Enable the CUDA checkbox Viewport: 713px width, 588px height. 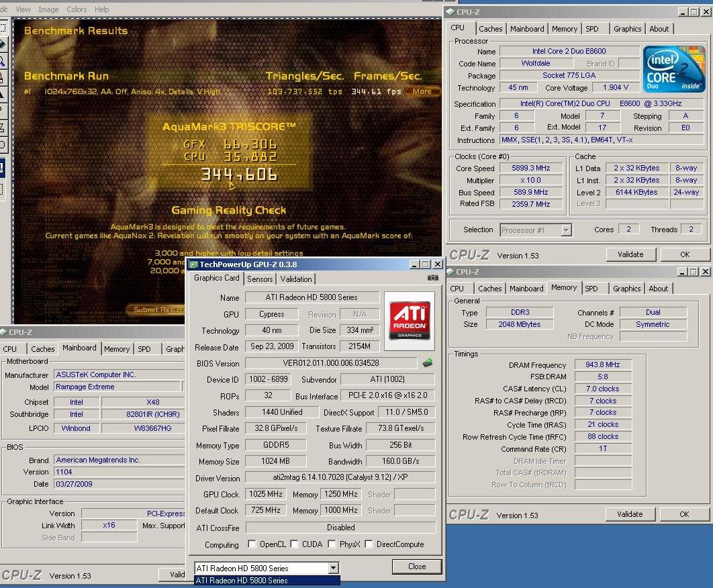click(294, 544)
